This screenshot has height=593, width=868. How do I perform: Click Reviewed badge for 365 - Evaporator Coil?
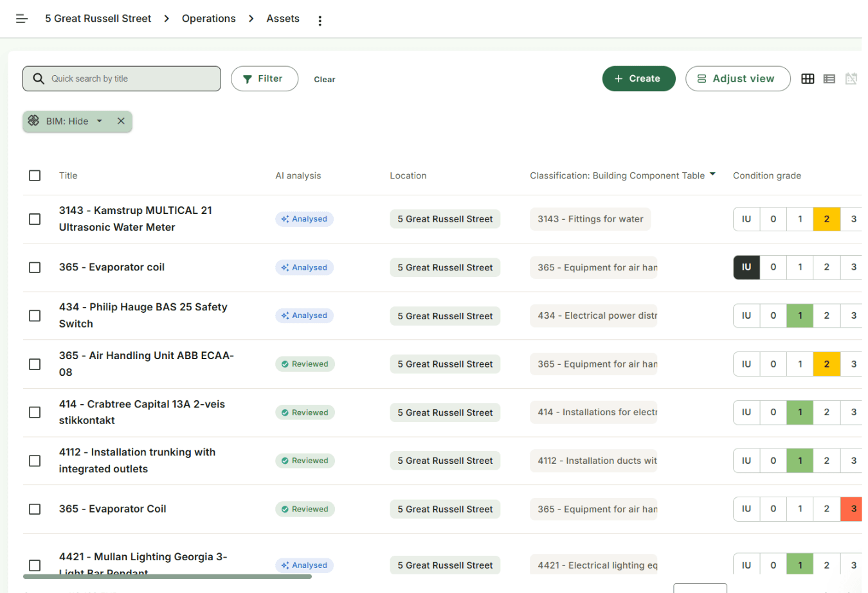click(305, 509)
